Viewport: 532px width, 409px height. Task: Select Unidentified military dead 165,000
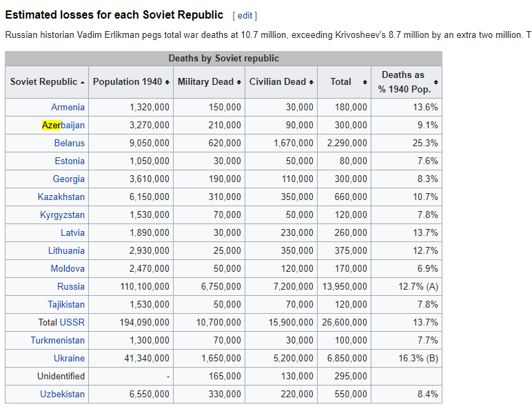(x=225, y=377)
